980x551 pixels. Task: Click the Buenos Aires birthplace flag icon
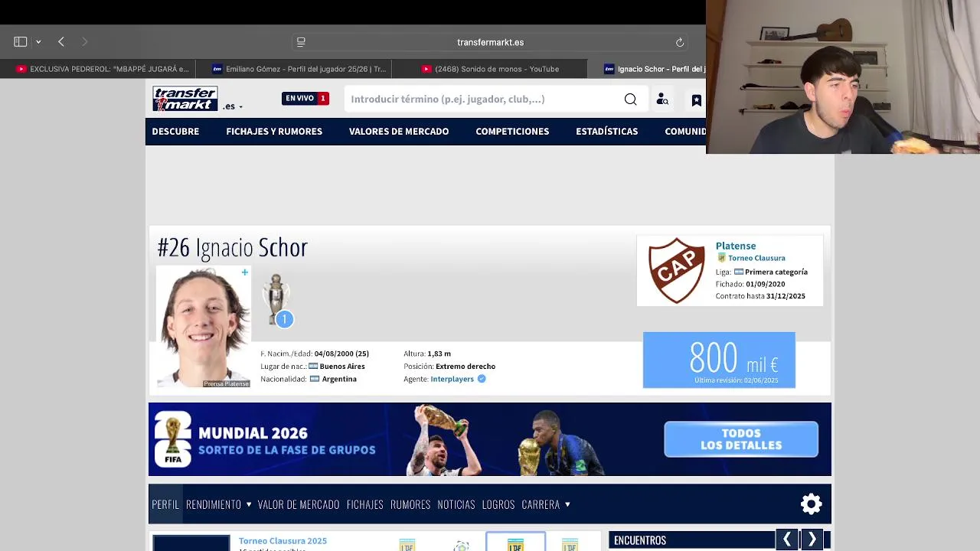coord(313,367)
